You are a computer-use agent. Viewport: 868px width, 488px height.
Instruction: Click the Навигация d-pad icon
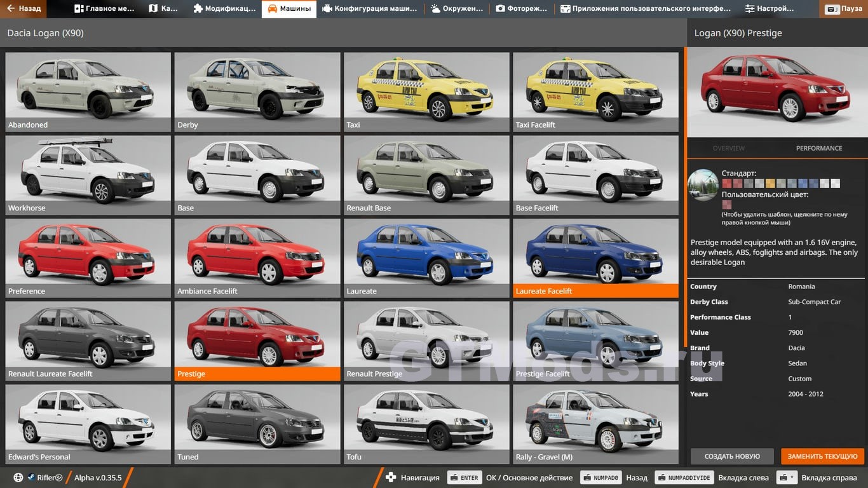click(391, 478)
